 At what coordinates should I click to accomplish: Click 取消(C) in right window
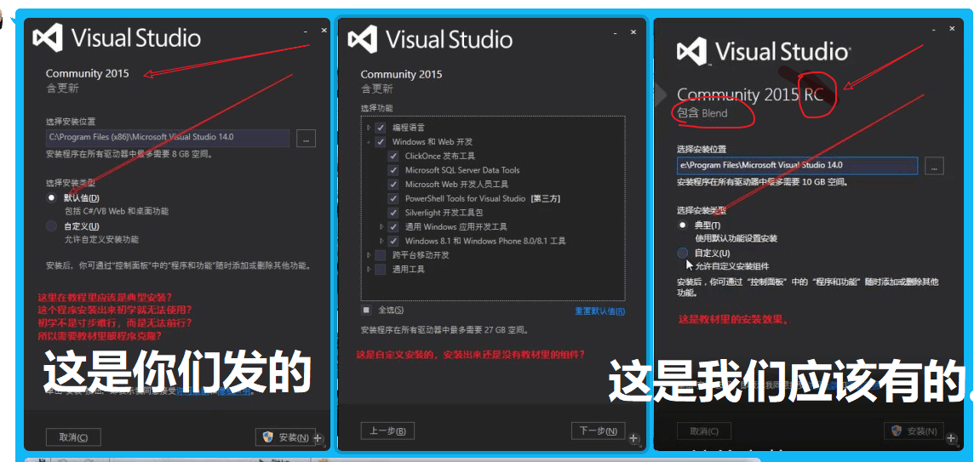[x=704, y=431]
